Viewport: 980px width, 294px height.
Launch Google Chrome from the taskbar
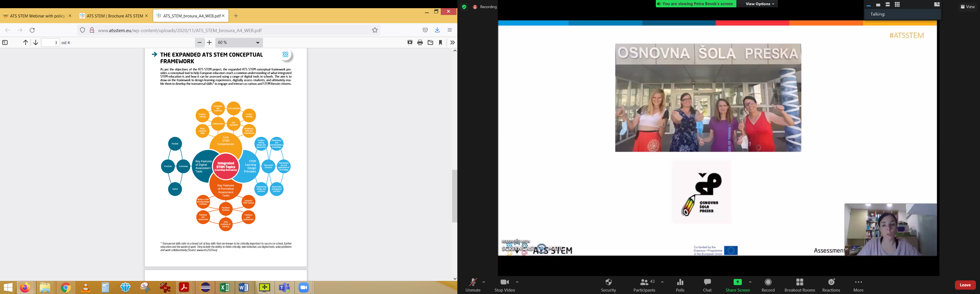pos(66,287)
